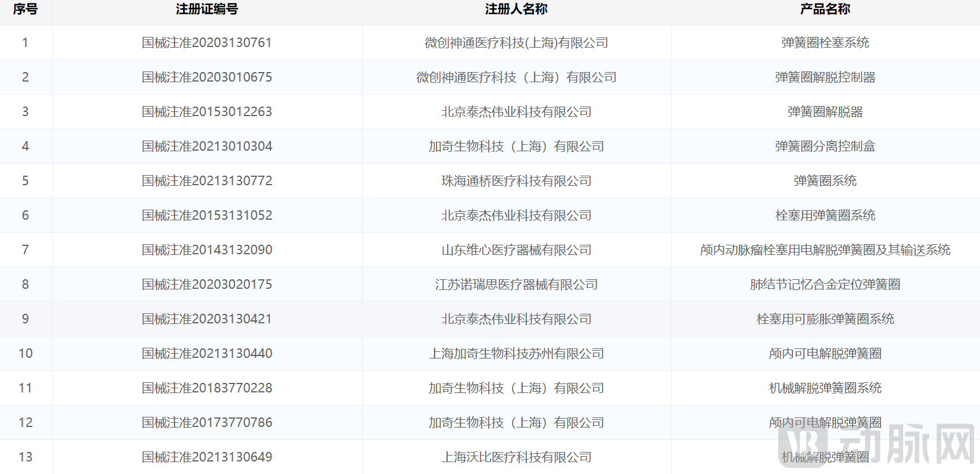Click registrant 珠海通桥医疗科技有限公司
Viewport: 980px width, 474px height.
(x=516, y=181)
